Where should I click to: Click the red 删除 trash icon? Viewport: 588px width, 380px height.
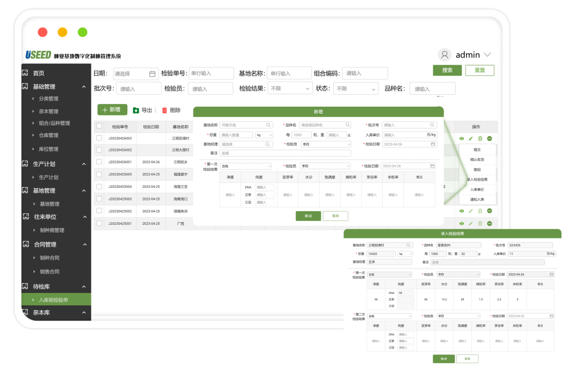tap(164, 110)
